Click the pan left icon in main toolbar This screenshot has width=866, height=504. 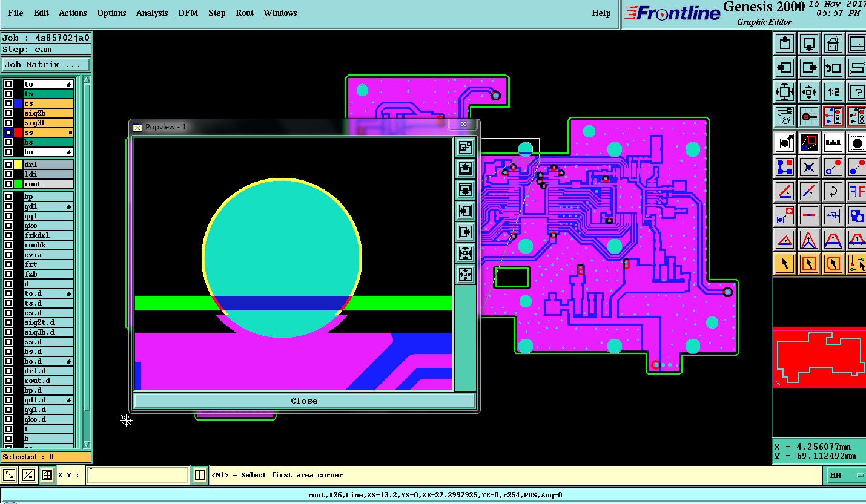pyautogui.click(x=785, y=68)
